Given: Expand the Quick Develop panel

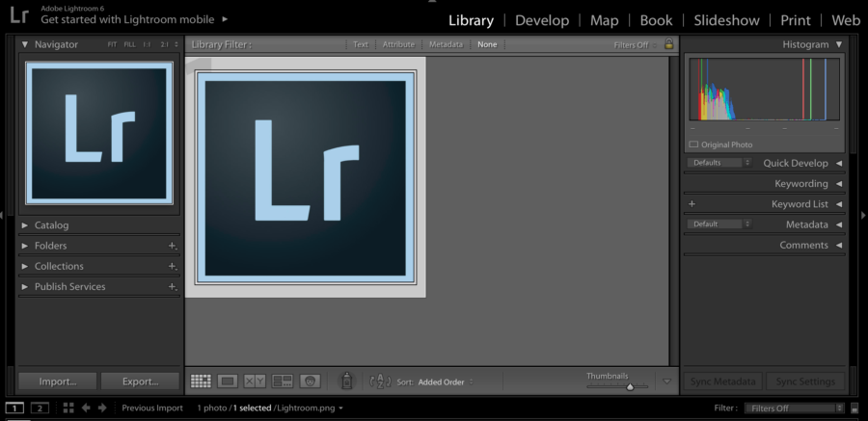Looking at the screenshot, I should click(839, 163).
